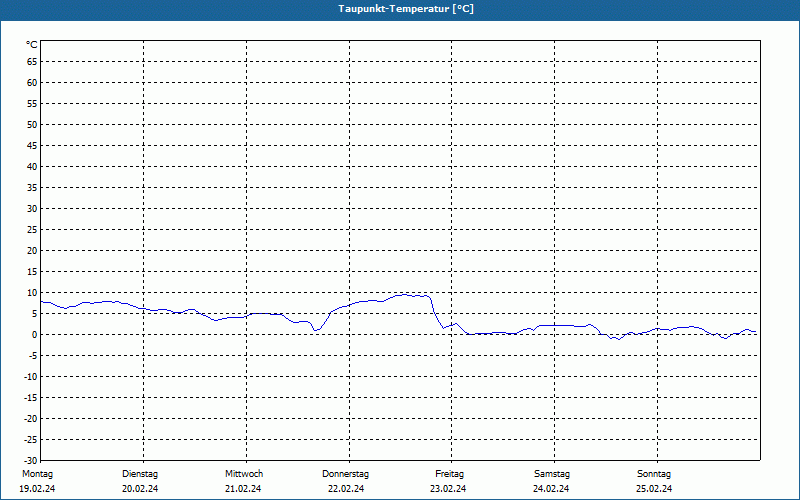This screenshot has height=500, width=800.
Task: Click the y-axis value '10'
Action: point(32,292)
